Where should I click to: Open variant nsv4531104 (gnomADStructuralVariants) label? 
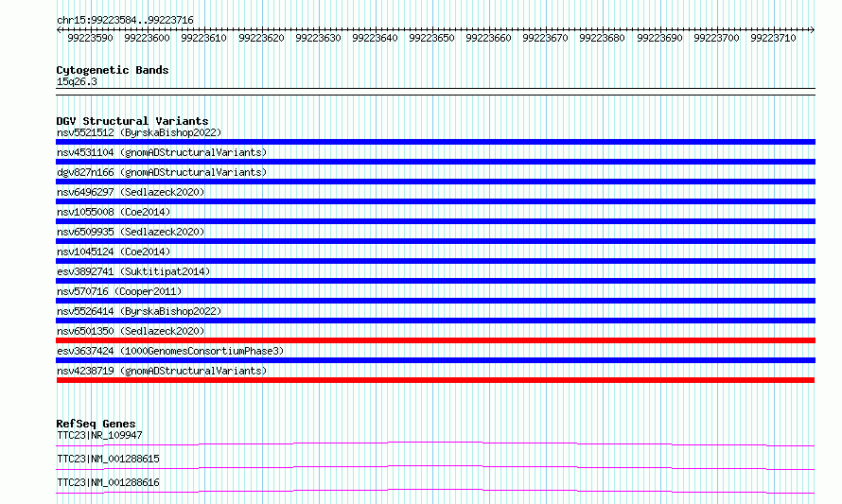[162, 152]
